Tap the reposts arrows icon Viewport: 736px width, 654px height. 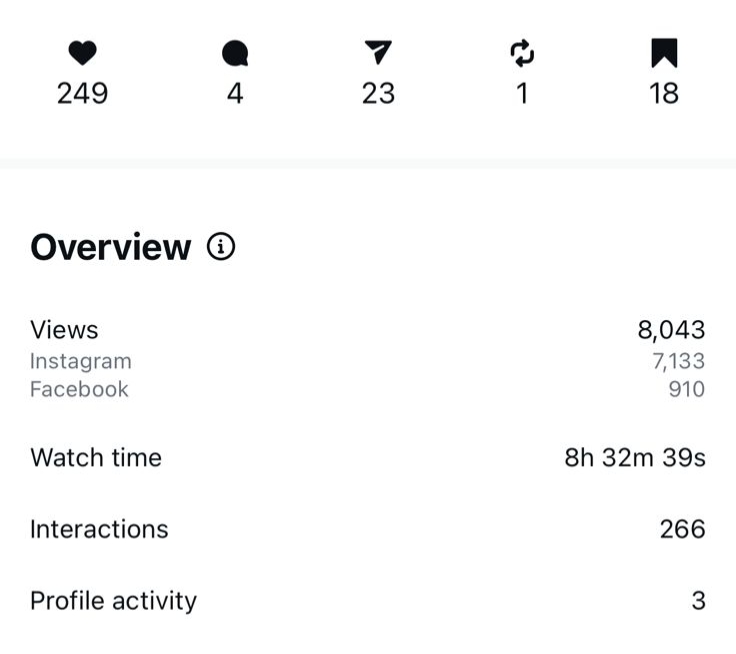(522, 54)
